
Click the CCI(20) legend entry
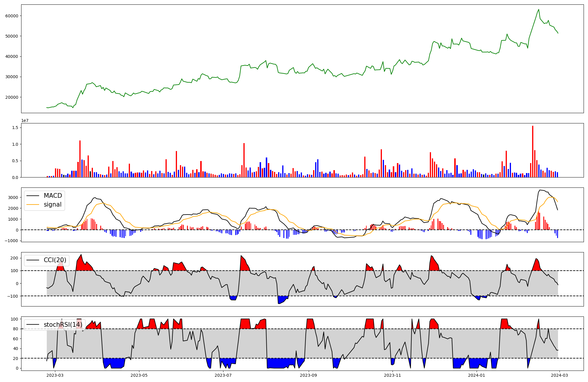pyautogui.click(x=55, y=260)
